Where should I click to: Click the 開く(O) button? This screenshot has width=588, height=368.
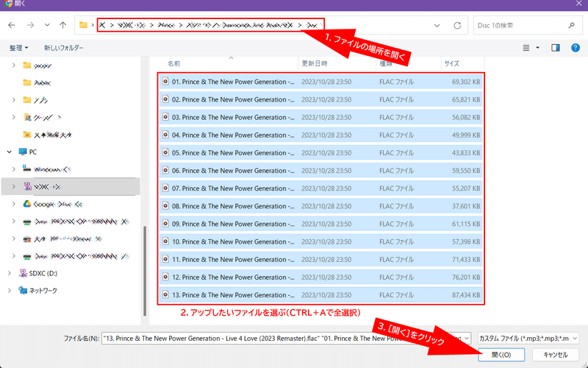click(x=501, y=355)
